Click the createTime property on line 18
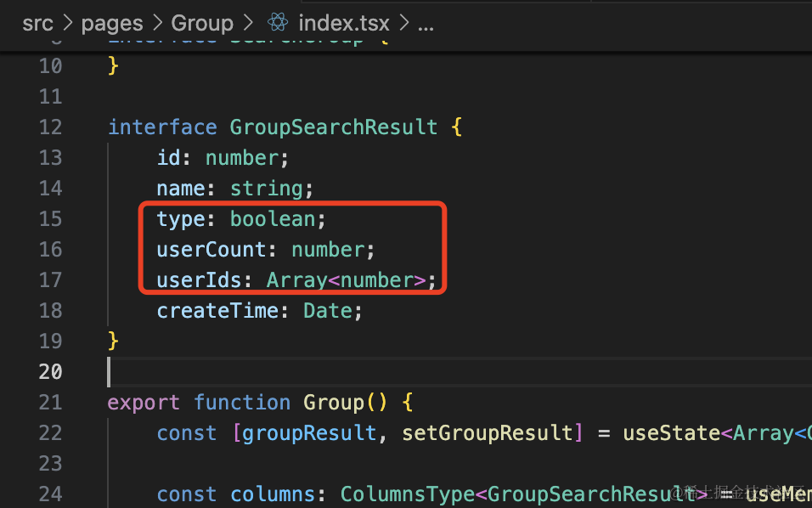The height and width of the screenshot is (508, 812). (217, 311)
